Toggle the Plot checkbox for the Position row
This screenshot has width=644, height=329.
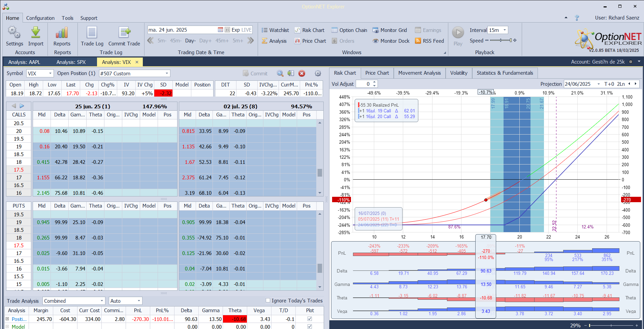[x=310, y=319]
